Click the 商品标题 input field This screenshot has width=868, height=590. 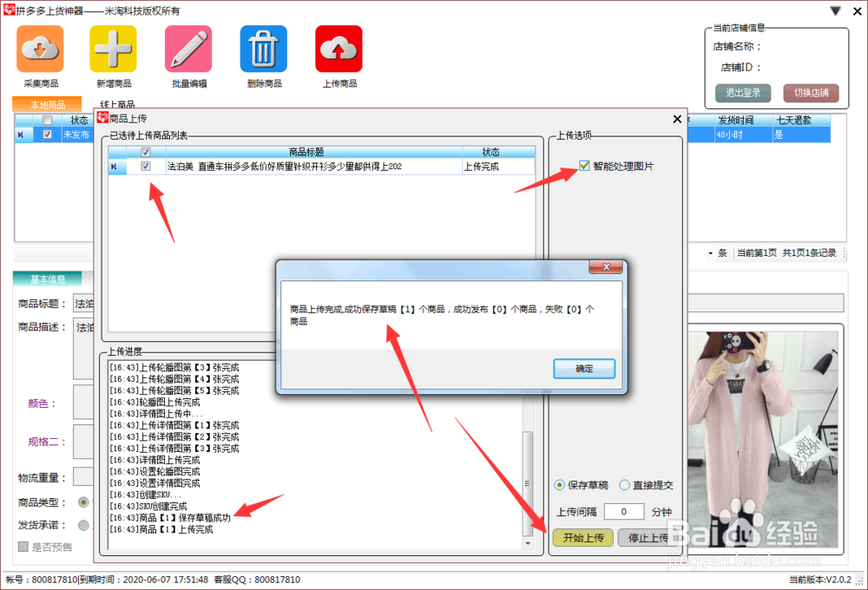pos(83,304)
